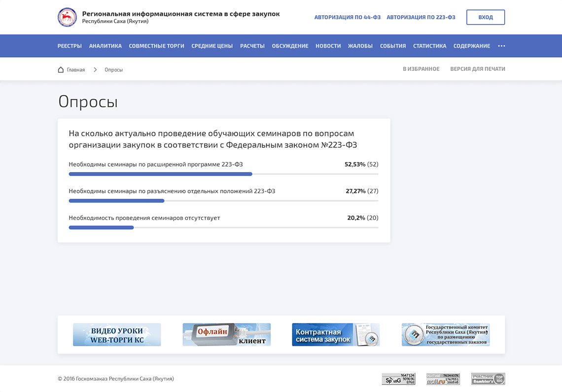Add page via В избранное

click(421, 69)
